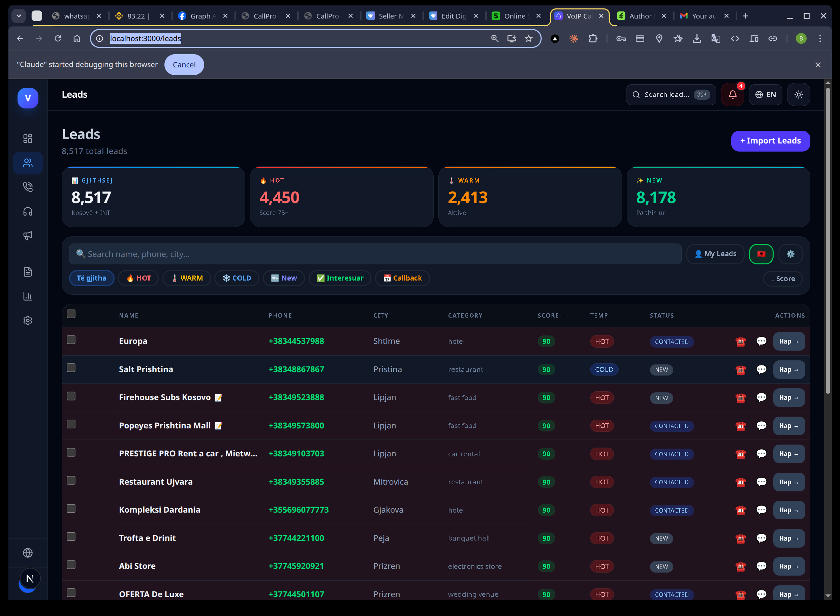Click the notifications bell with badge 4
This screenshot has height=616, width=840.
732,94
